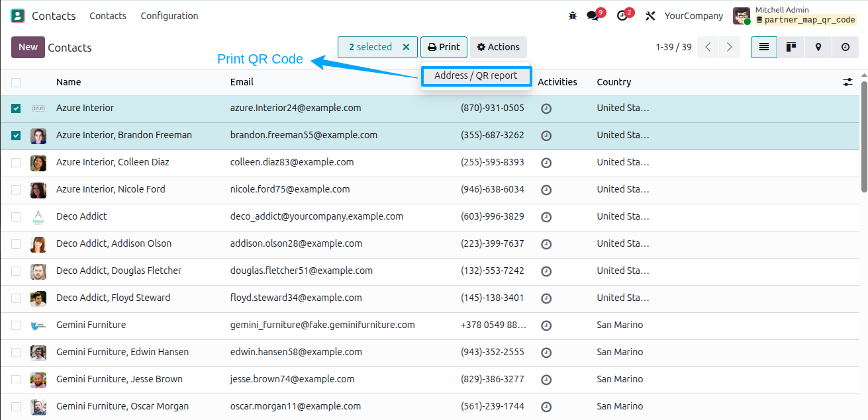Image resolution: width=868 pixels, height=420 pixels.
Task: Clear the 2 selected records
Action: 407,47
